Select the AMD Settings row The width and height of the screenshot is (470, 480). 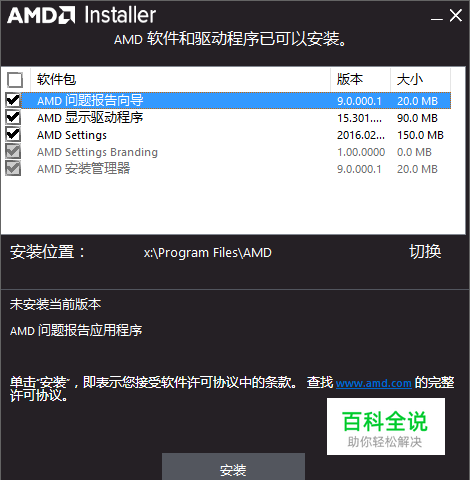(x=237, y=135)
